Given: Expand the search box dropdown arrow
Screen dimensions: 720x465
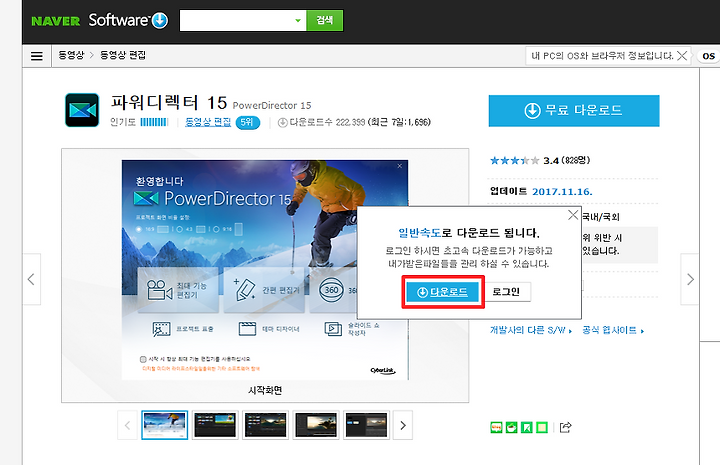Looking at the screenshot, I should point(298,21).
